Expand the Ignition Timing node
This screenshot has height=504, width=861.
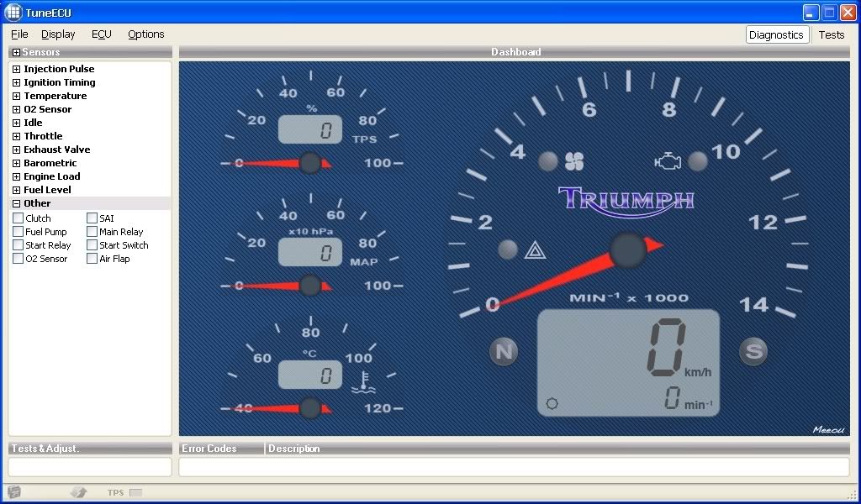point(17,83)
